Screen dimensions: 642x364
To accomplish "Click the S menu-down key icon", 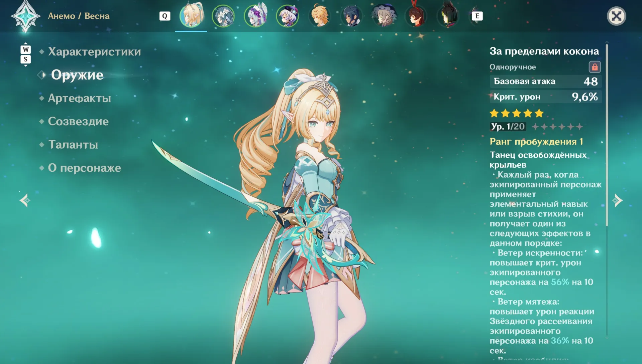I will (x=26, y=59).
